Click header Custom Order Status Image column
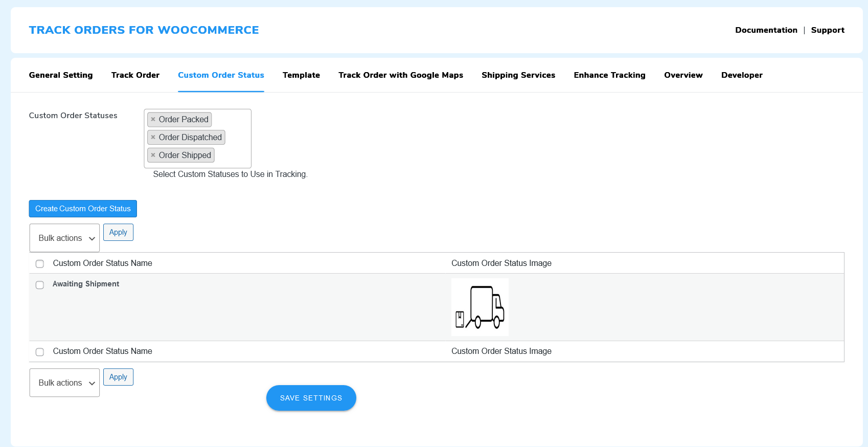This screenshot has height=447, width=868. (x=501, y=263)
